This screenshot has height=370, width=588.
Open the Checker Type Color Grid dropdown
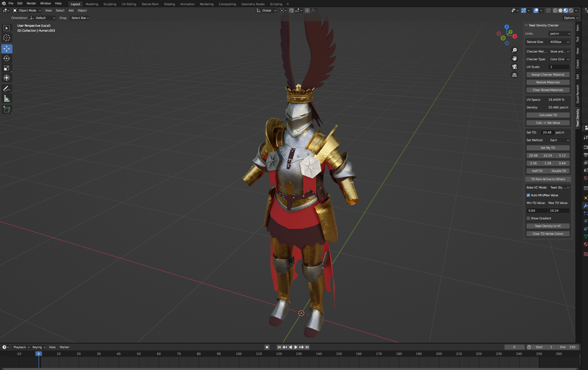pyautogui.click(x=559, y=59)
